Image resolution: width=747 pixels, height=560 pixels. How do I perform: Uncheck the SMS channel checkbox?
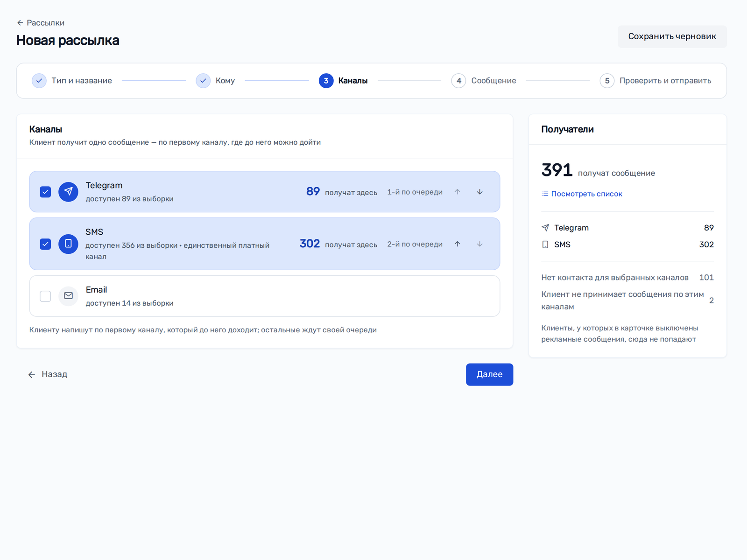45,244
